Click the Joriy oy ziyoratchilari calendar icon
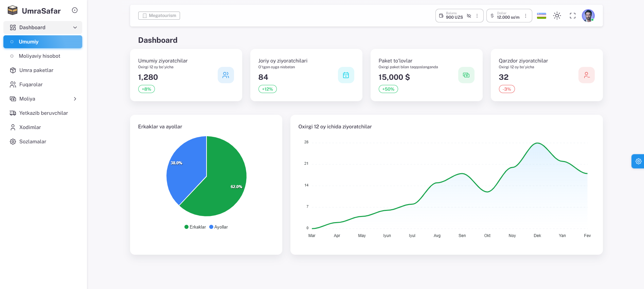 tap(346, 75)
